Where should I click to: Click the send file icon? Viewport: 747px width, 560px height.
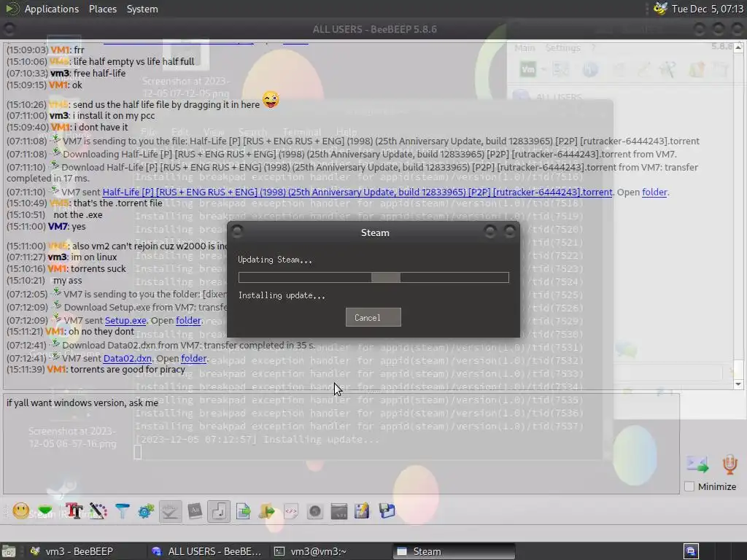[x=243, y=511]
